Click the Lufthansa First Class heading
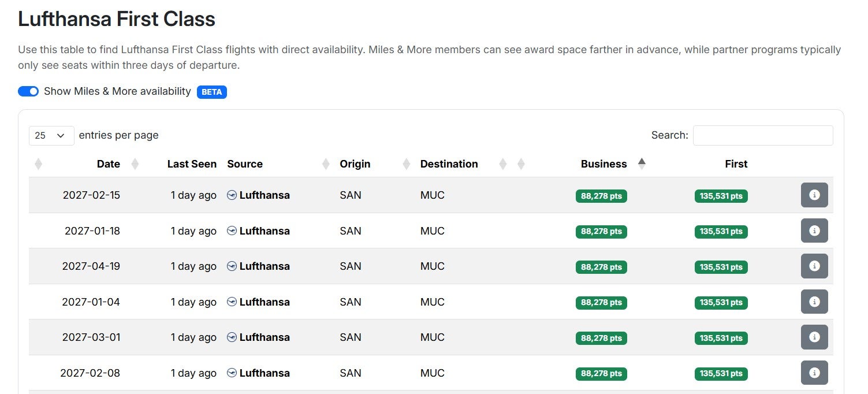The width and height of the screenshot is (868, 394). (x=117, y=19)
